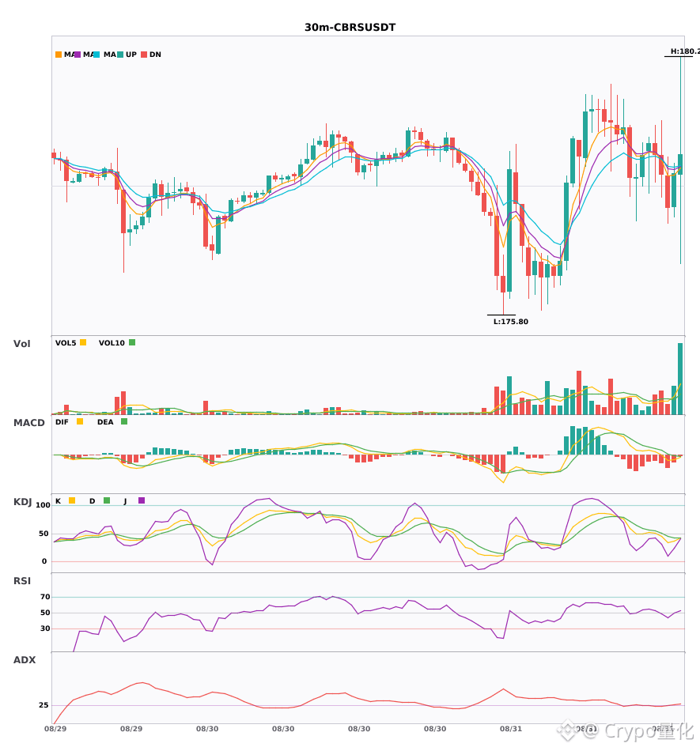Click the purple MA legend swatch

coord(78,55)
